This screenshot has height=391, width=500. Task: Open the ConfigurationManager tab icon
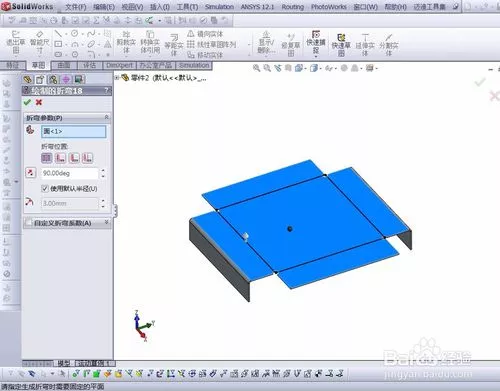pos(53,79)
